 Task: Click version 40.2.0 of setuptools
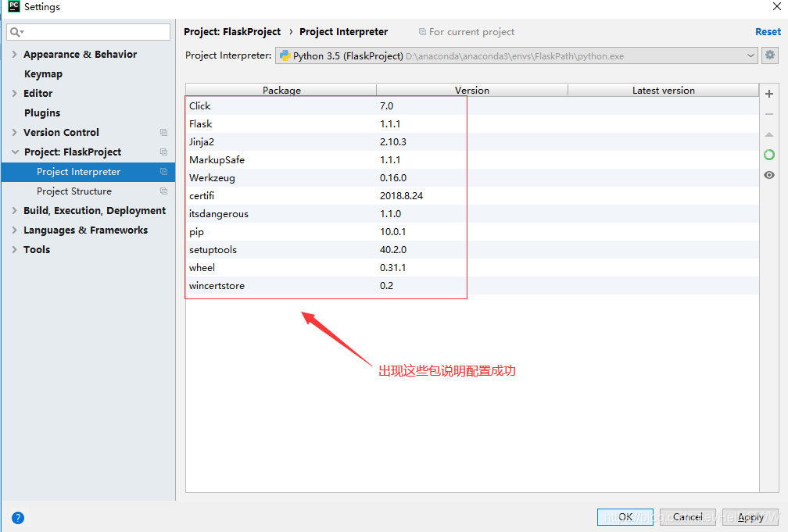pos(393,250)
